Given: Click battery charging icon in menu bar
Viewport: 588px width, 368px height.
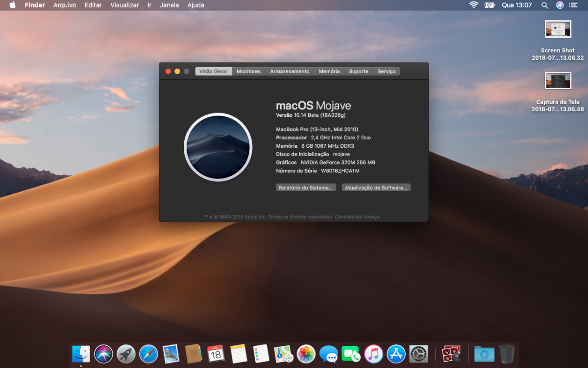Looking at the screenshot, I should [x=490, y=5].
